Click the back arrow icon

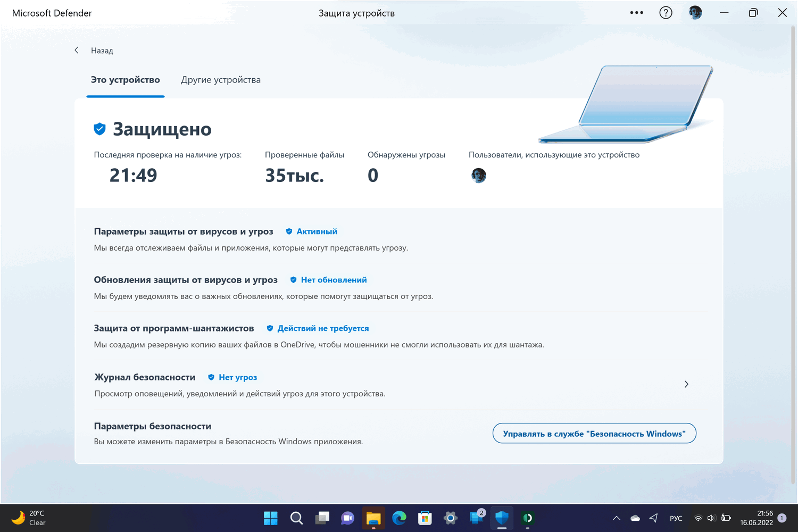coord(77,50)
